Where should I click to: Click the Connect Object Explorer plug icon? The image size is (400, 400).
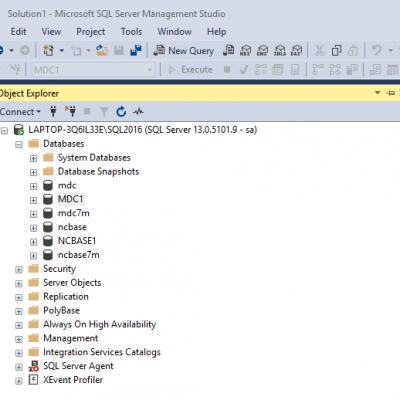click(53, 111)
